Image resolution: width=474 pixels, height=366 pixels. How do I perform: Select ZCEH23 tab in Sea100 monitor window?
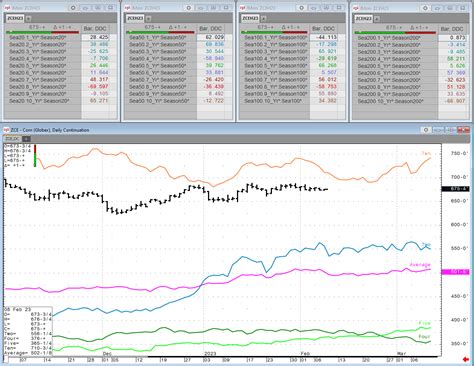point(250,18)
